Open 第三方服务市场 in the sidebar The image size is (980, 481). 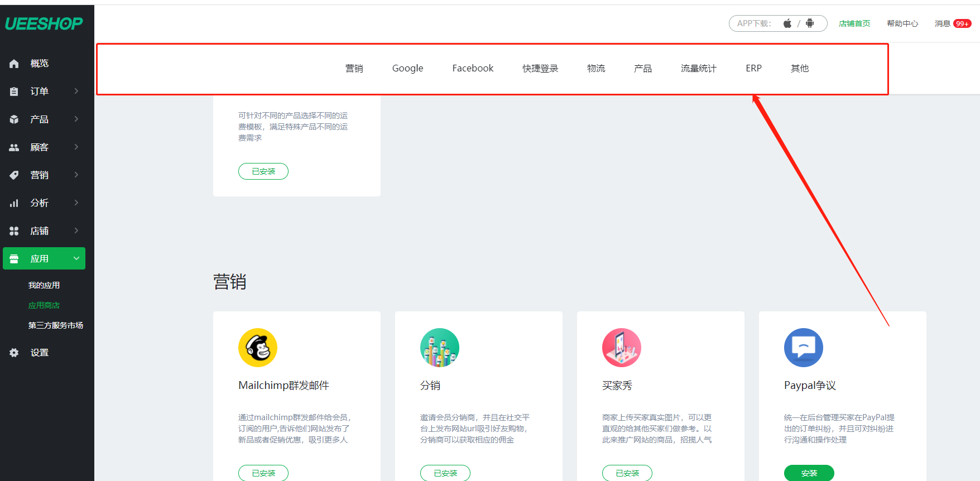56,325
